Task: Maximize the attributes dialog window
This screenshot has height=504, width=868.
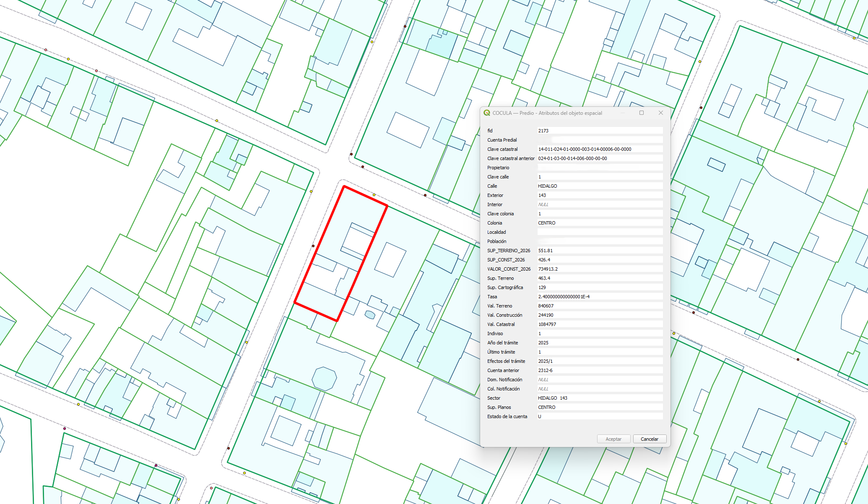Action: 642,113
